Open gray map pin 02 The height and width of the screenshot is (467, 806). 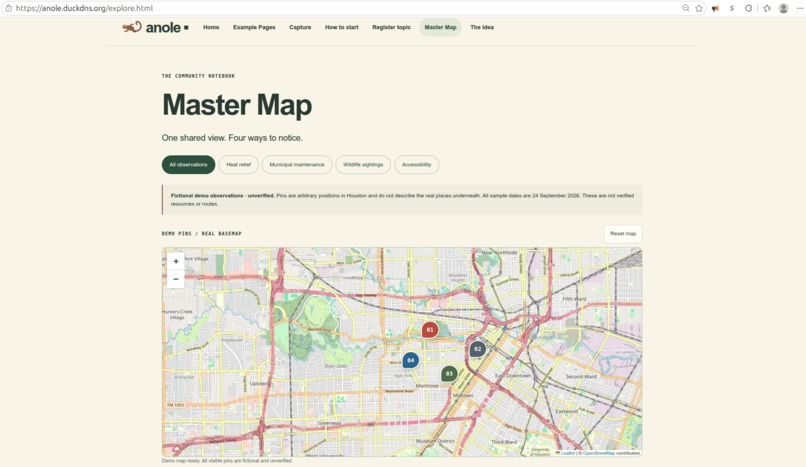pyautogui.click(x=478, y=349)
